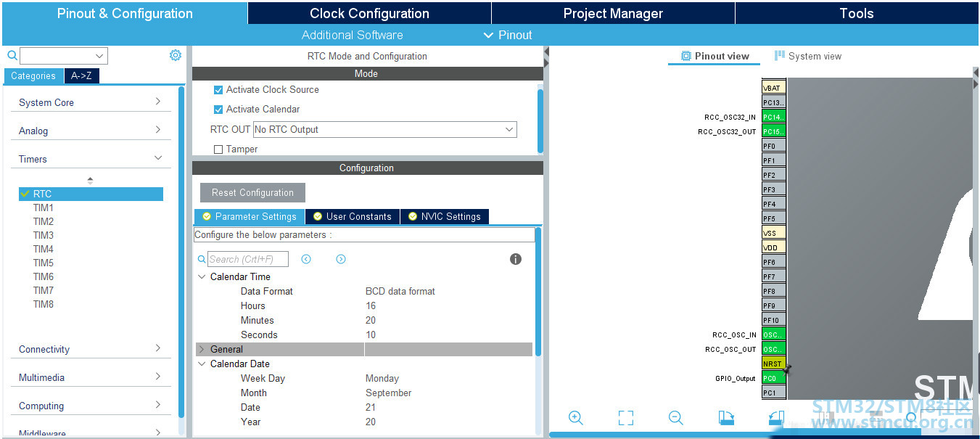Click Reset Configuration button
The height and width of the screenshot is (439, 980).
pos(252,192)
